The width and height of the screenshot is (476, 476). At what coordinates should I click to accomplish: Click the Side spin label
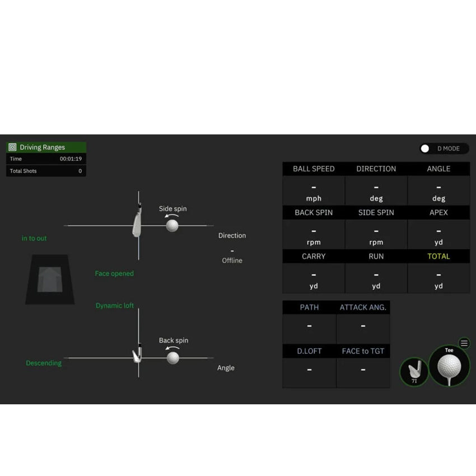click(x=172, y=208)
